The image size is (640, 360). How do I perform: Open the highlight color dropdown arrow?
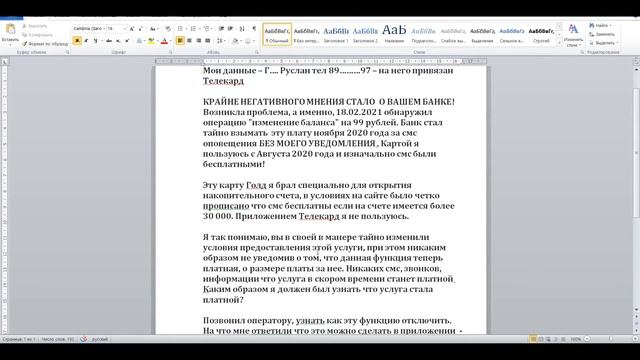[x=157, y=41]
